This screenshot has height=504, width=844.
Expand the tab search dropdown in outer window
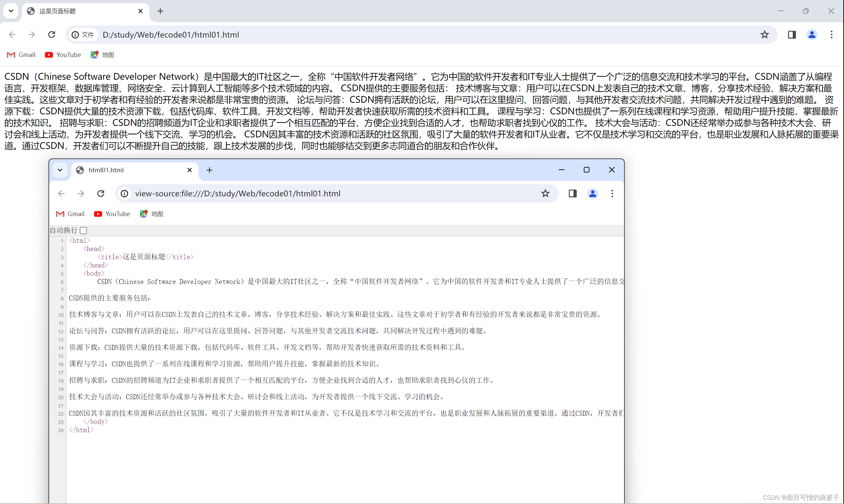tap(11, 11)
